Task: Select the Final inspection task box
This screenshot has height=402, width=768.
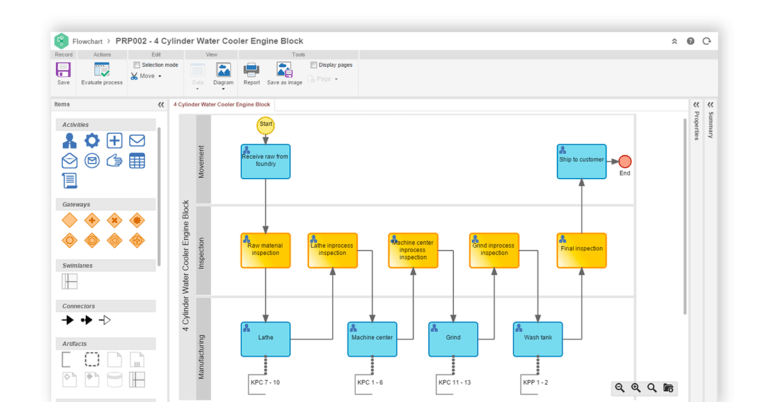Action: [581, 250]
